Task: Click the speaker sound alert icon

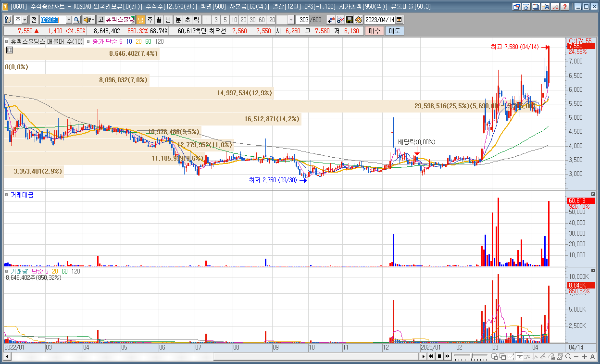Action: pyautogui.click(x=87, y=20)
